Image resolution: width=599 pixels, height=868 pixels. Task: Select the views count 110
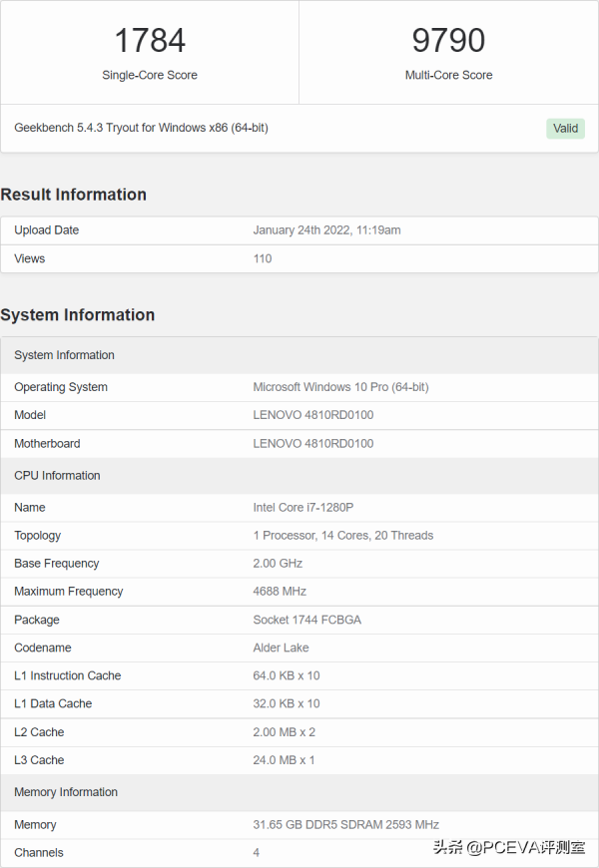[x=263, y=258]
